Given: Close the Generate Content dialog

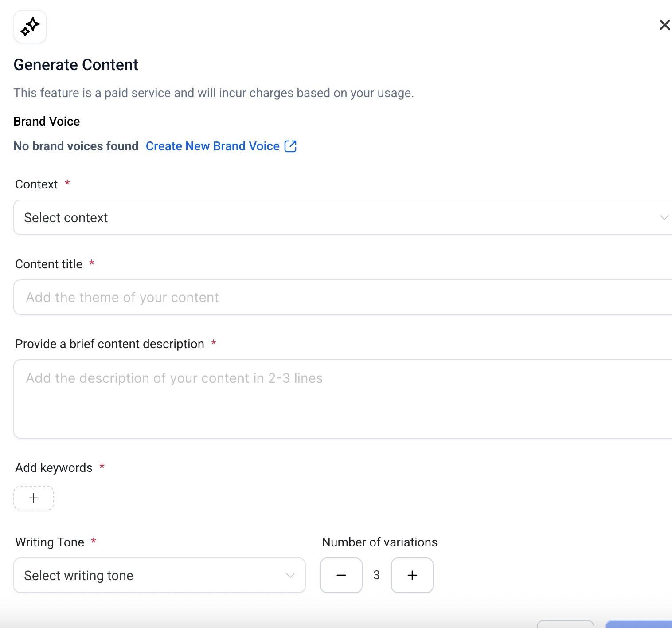Looking at the screenshot, I should [x=664, y=25].
